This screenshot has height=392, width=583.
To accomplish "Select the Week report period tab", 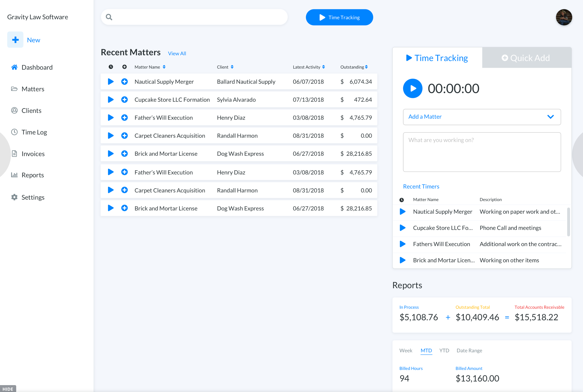I will coord(406,350).
